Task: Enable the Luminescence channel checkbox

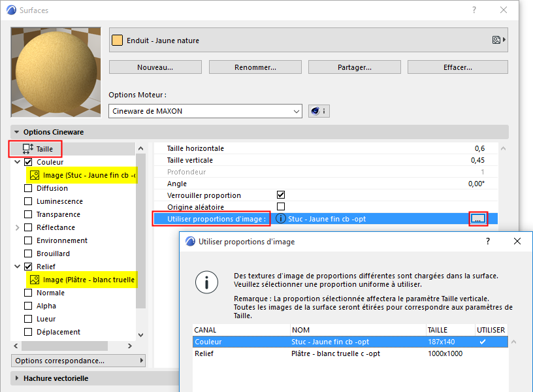Action: coord(28,201)
